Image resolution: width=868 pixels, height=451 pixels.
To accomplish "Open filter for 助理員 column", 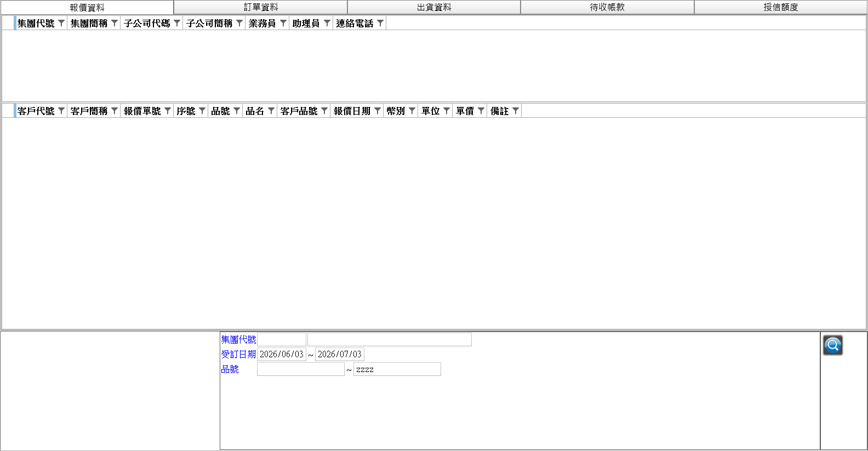I will 327,23.
